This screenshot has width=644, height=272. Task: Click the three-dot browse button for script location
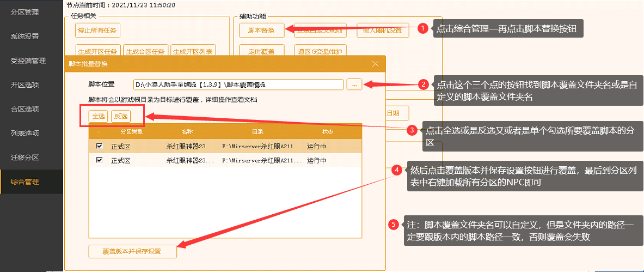354,84
